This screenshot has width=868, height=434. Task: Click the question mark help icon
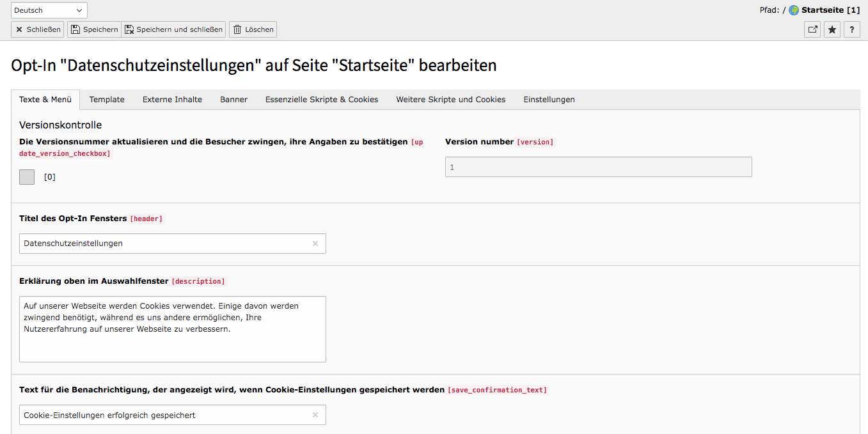coord(852,29)
